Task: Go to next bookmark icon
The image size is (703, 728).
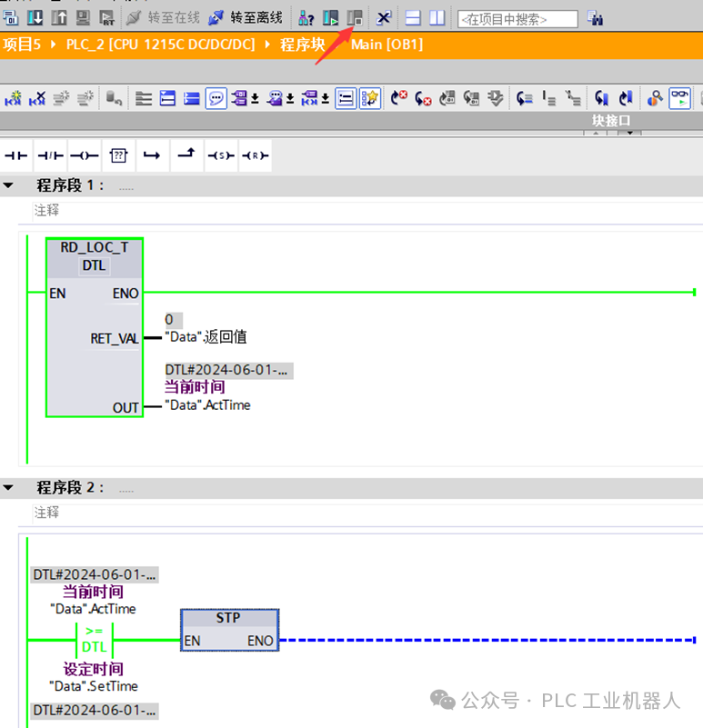Action: [601, 98]
